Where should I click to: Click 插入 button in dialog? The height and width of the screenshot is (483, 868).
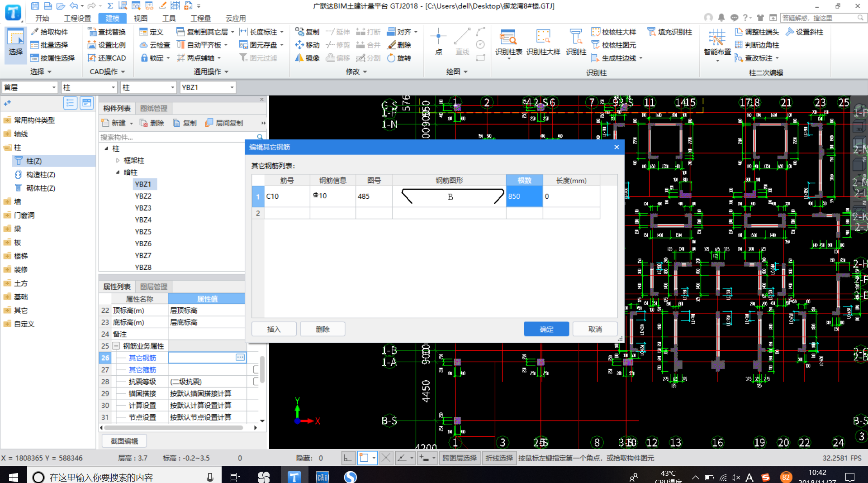click(x=274, y=329)
